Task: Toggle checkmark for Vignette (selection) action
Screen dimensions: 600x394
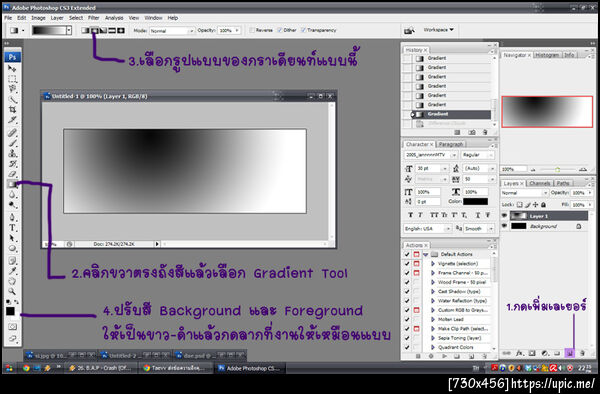Action: (x=407, y=264)
